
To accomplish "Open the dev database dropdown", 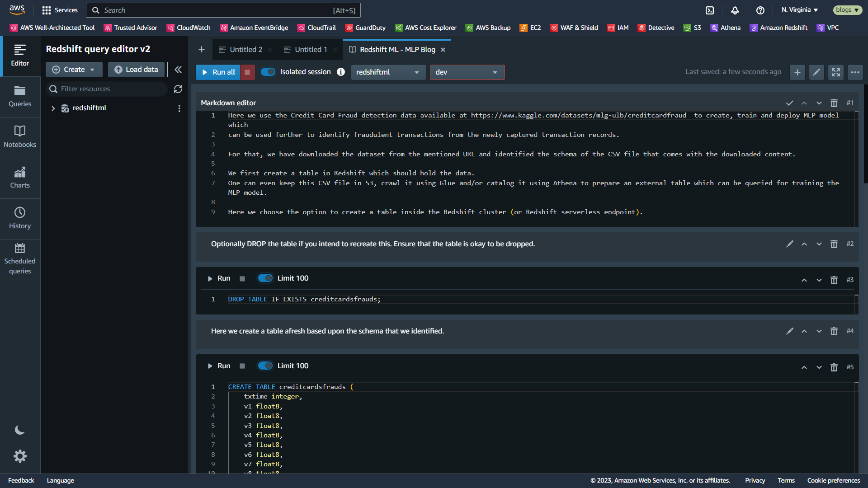I will point(467,72).
